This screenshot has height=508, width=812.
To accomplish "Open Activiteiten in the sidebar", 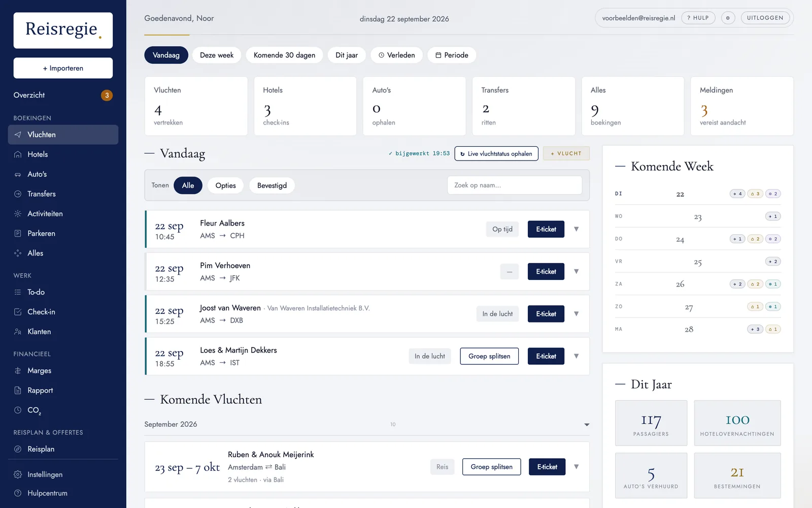I will (63, 214).
